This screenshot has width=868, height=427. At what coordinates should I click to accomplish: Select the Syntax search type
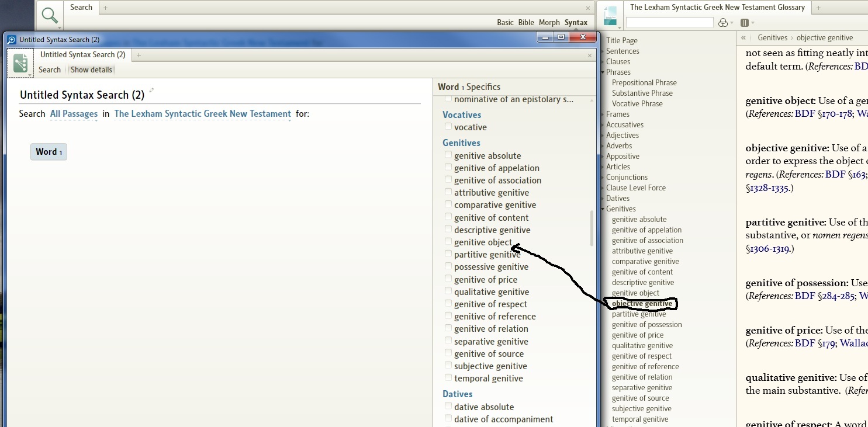pyautogui.click(x=576, y=23)
